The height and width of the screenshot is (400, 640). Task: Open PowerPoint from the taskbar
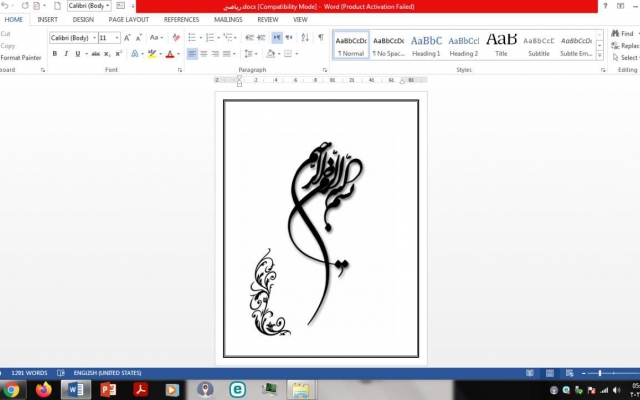point(108,390)
